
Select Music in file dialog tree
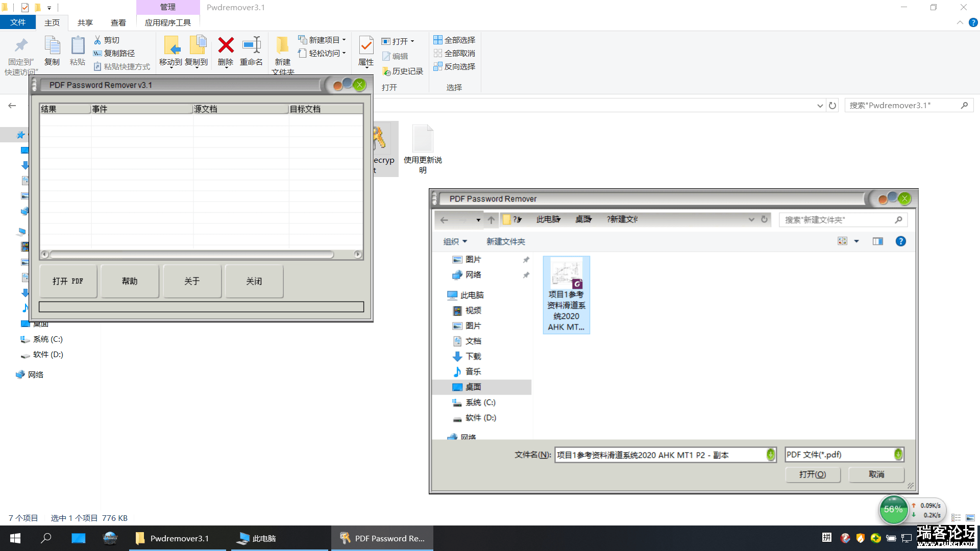pyautogui.click(x=473, y=371)
